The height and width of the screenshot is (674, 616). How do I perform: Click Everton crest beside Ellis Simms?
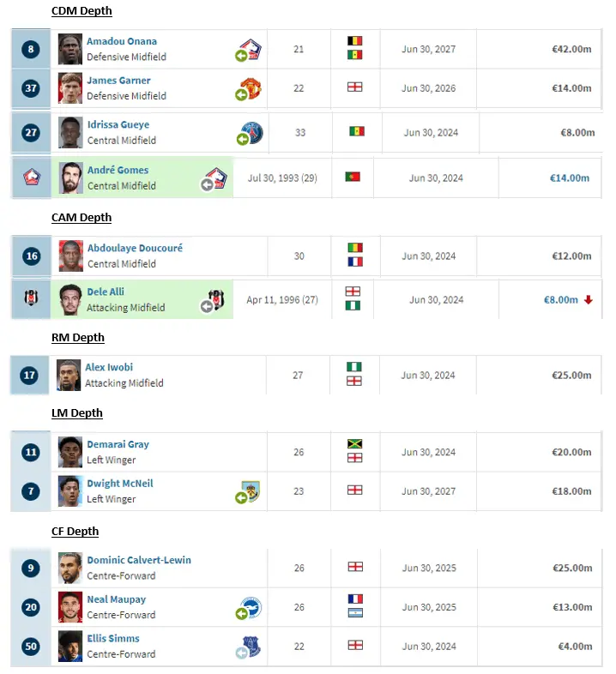[251, 646]
